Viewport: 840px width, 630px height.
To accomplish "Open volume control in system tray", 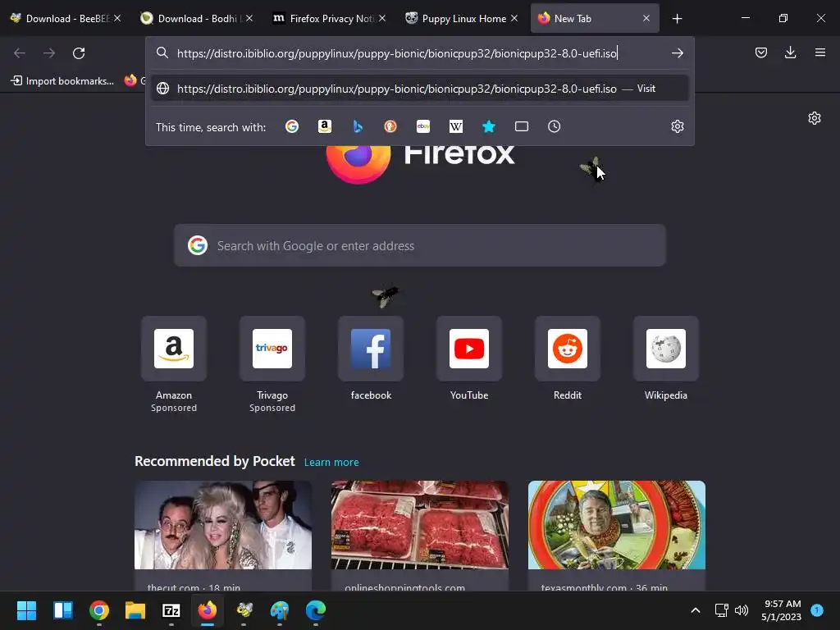I will click(x=742, y=610).
